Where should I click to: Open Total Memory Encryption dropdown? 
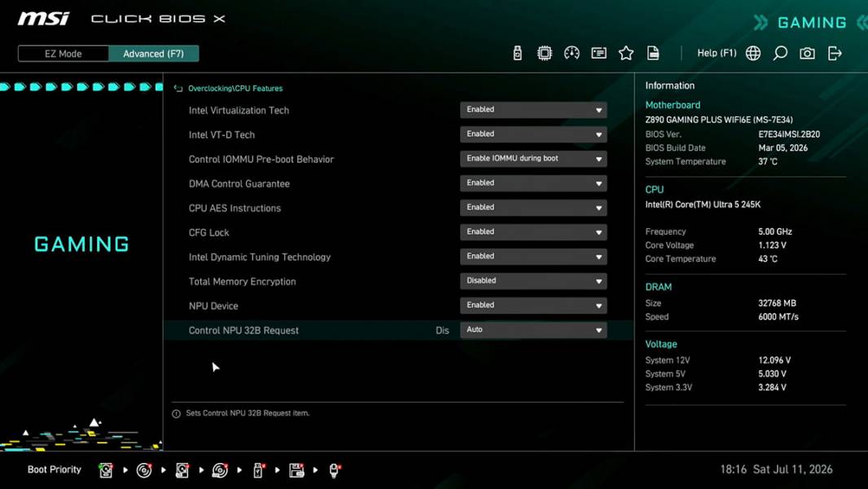(x=533, y=280)
